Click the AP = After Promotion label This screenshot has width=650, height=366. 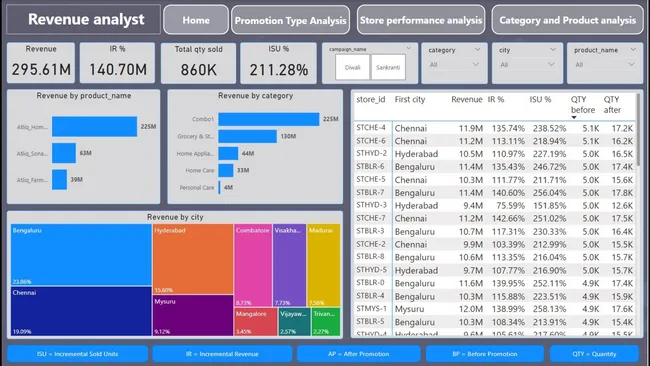[x=359, y=354]
